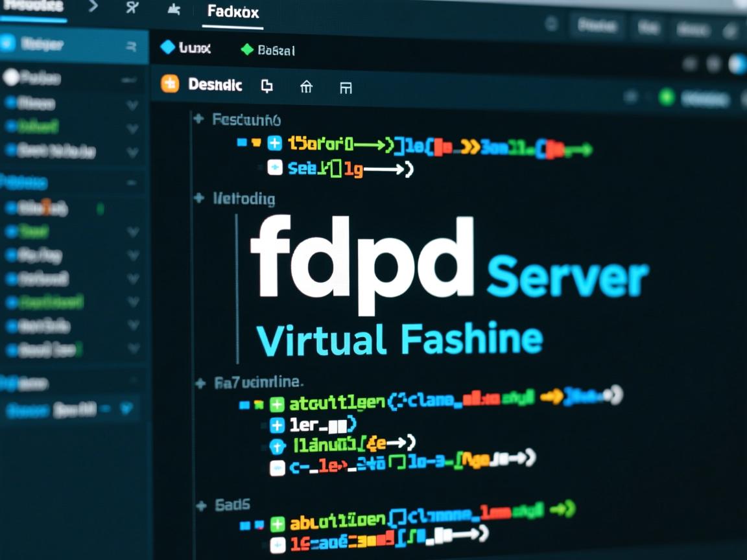Screen dimensions: 747x560
Task: Click the blue circular plus icon beside llanund
Action: 277,446
